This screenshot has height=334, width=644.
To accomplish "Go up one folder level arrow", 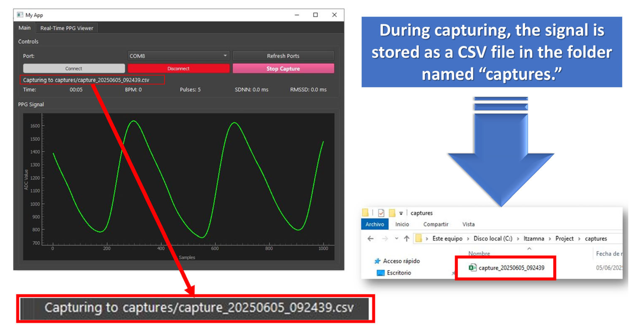I will pyautogui.click(x=407, y=239).
